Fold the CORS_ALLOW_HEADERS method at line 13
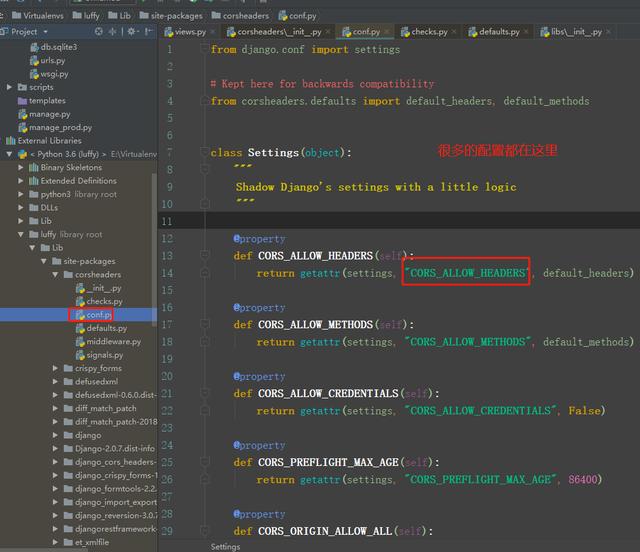640x552 pixels. click(x=204, y=255)
